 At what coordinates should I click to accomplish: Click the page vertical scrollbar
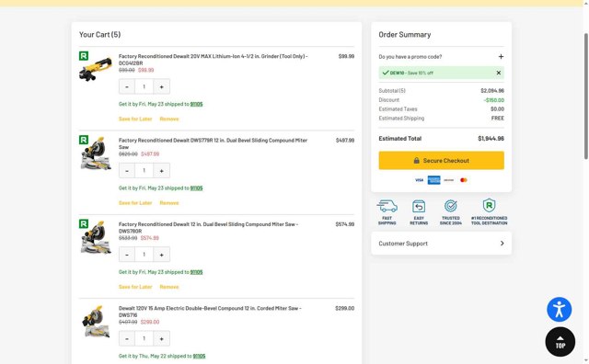586,97
